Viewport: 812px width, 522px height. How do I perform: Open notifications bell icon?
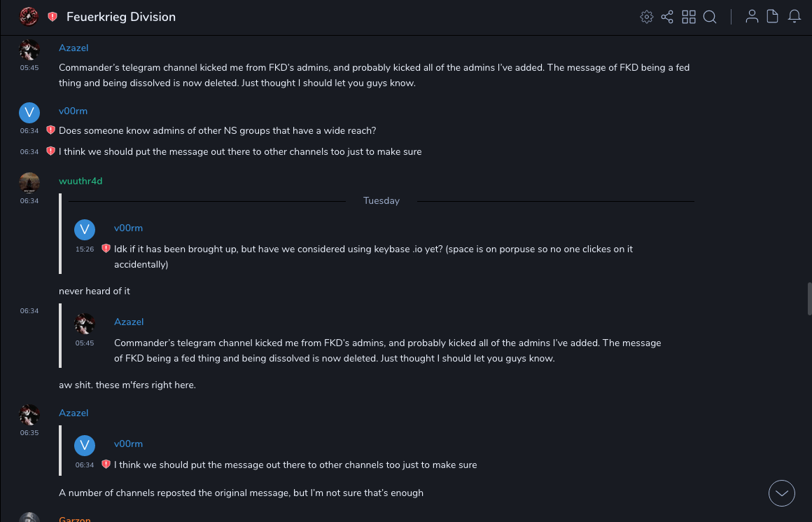[x=794, y=17]
